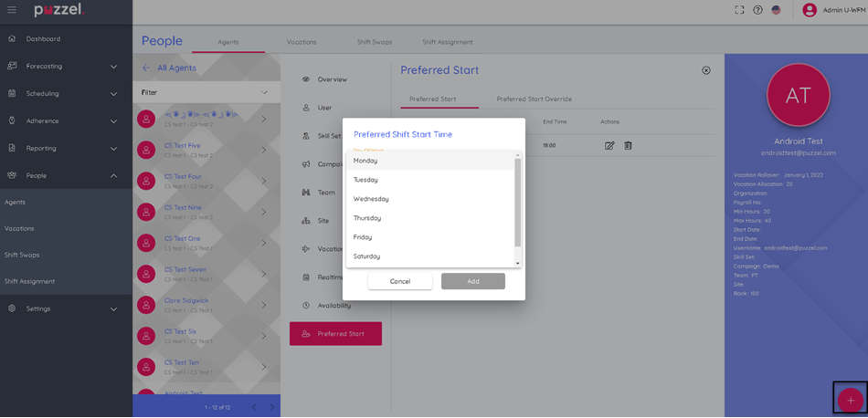Click the red plus add button
868x418 pixels.
(x=850, y=400)
